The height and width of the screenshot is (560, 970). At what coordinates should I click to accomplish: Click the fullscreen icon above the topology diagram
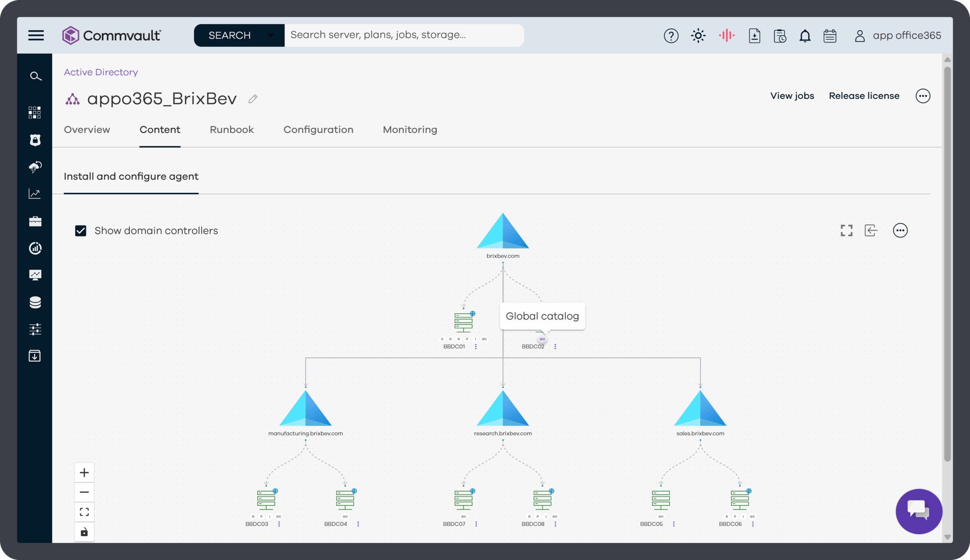coord(846,230)
